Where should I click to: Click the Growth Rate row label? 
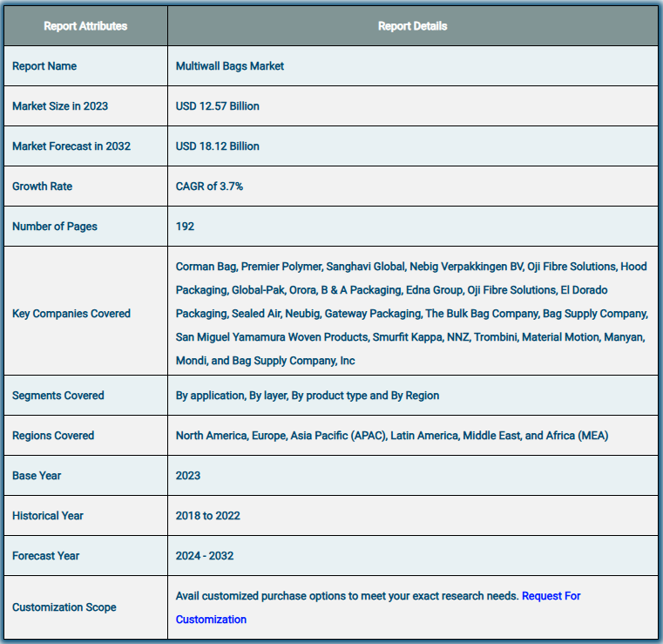43,186
